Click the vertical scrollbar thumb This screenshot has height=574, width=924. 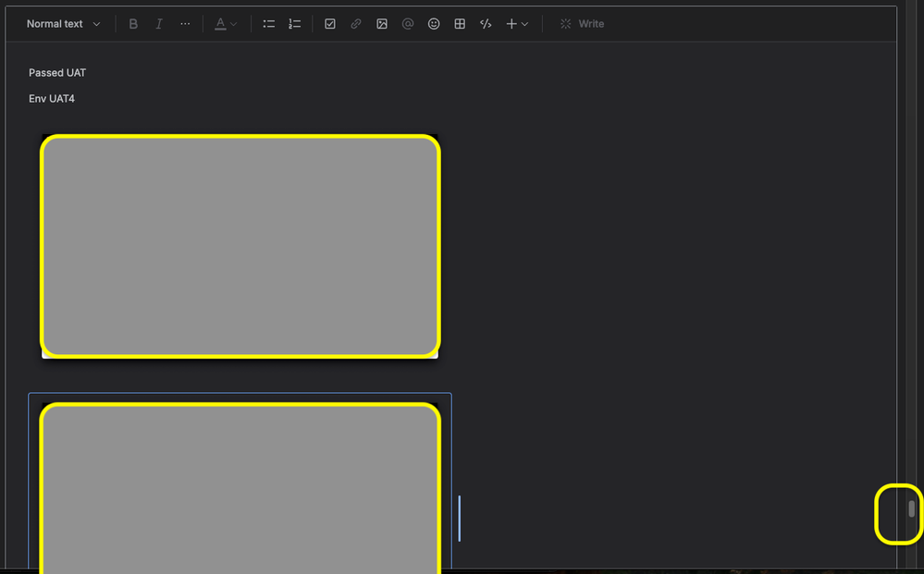[x=911, y=508]
